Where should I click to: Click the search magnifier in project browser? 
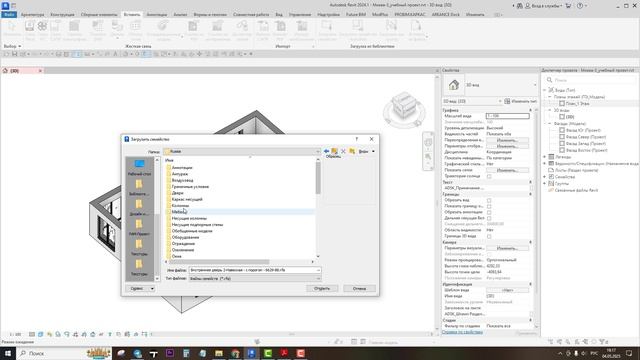pos(549,80)
